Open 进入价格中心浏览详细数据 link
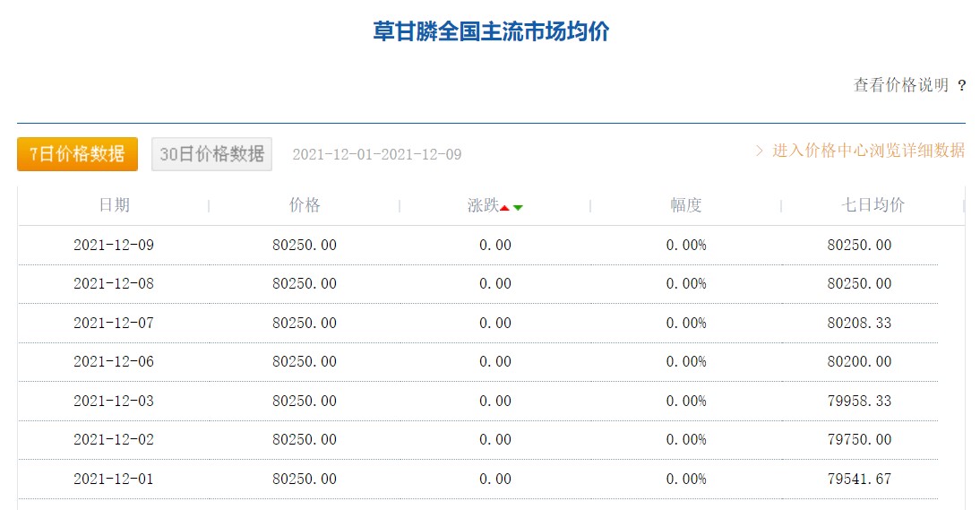The width and height of the screenshot is (980, 510). pos(869,151)
